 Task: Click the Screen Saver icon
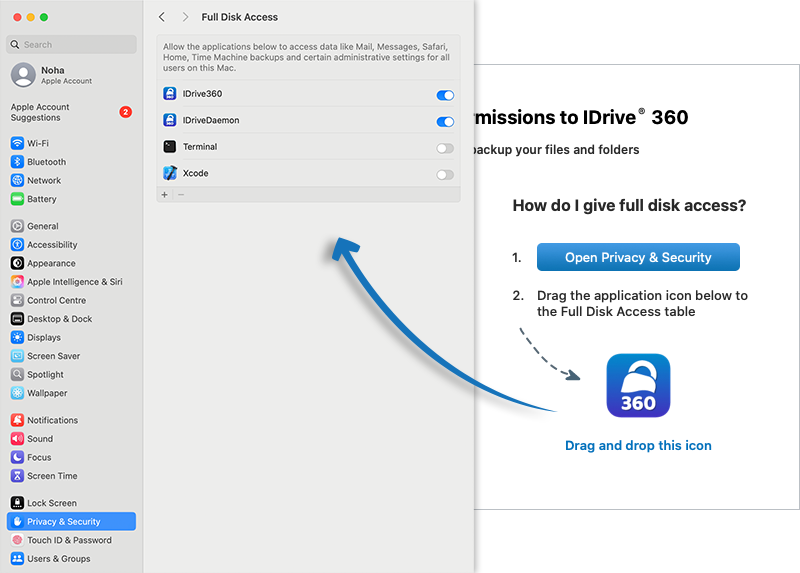point(17,356)
